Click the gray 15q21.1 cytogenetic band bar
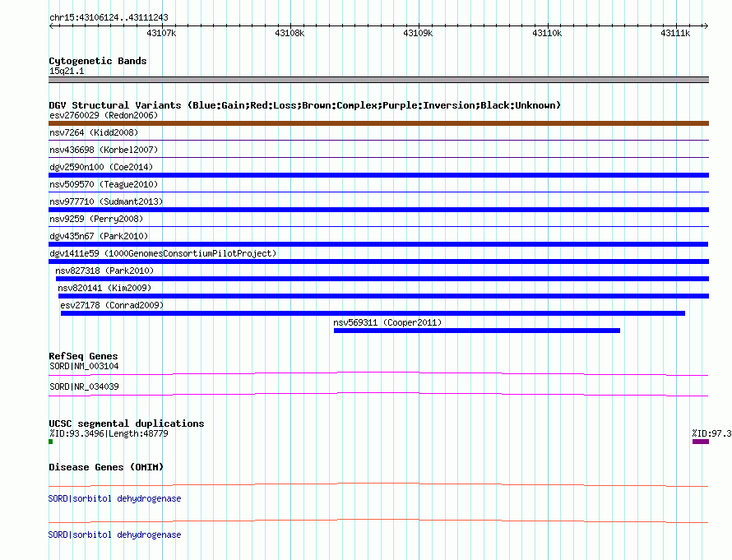The height and width of the screenshot is (560, 732). [378, 80]
